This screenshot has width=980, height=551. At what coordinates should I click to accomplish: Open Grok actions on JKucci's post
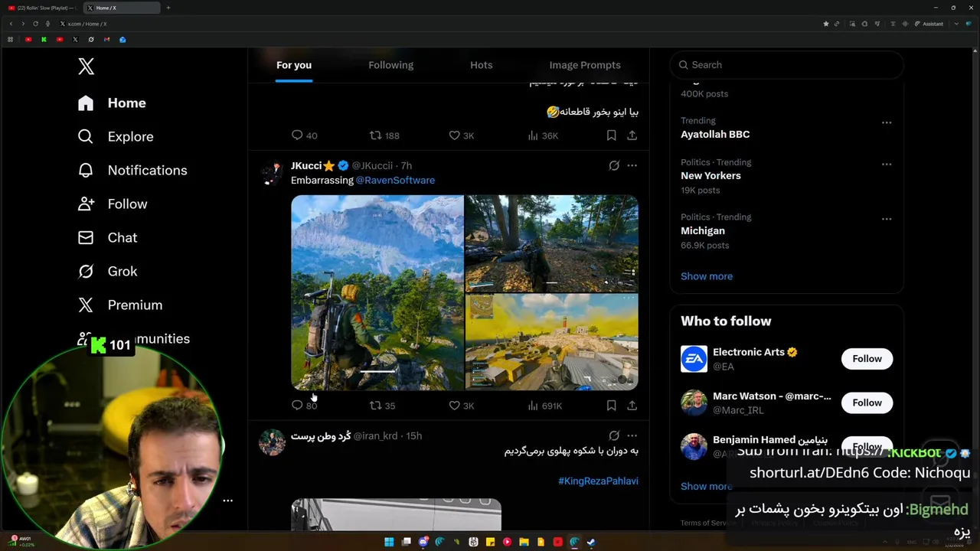point(614,165)
